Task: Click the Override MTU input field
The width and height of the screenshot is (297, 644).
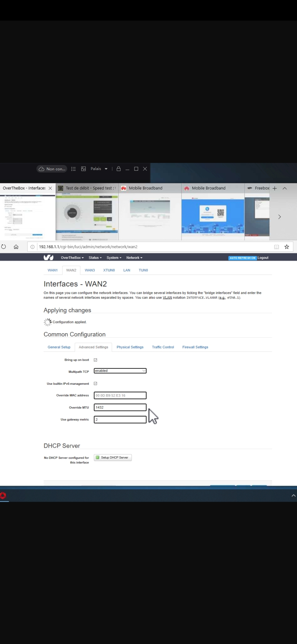Action: (x=120, y=407)
